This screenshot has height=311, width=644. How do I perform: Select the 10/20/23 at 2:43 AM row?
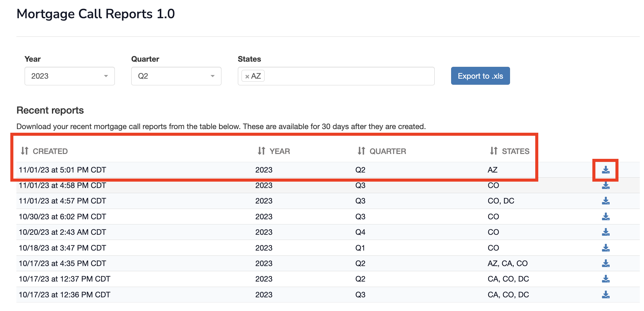(x=62, y=232)
